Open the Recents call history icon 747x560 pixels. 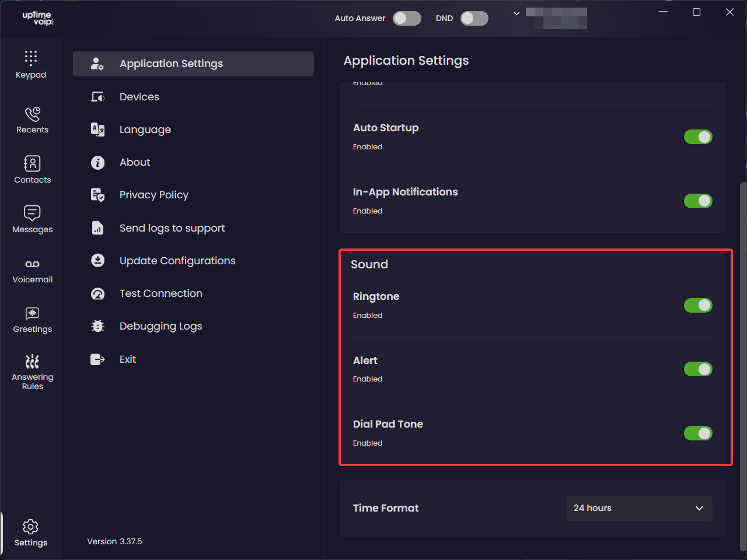click(x=32, y=114)
